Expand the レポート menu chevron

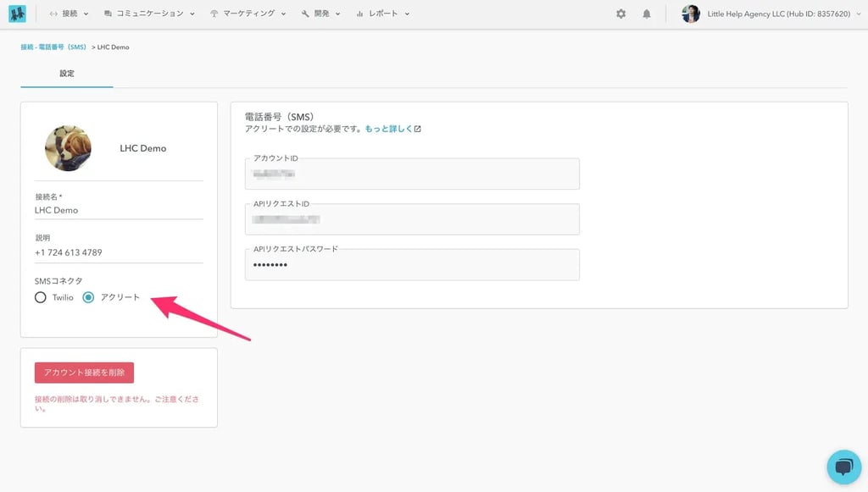[405, 14]
